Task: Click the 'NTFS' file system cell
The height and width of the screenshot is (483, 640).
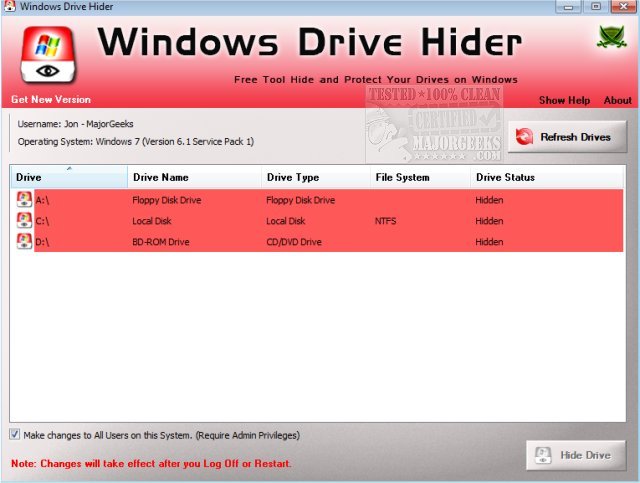Action: coord(385,221)
